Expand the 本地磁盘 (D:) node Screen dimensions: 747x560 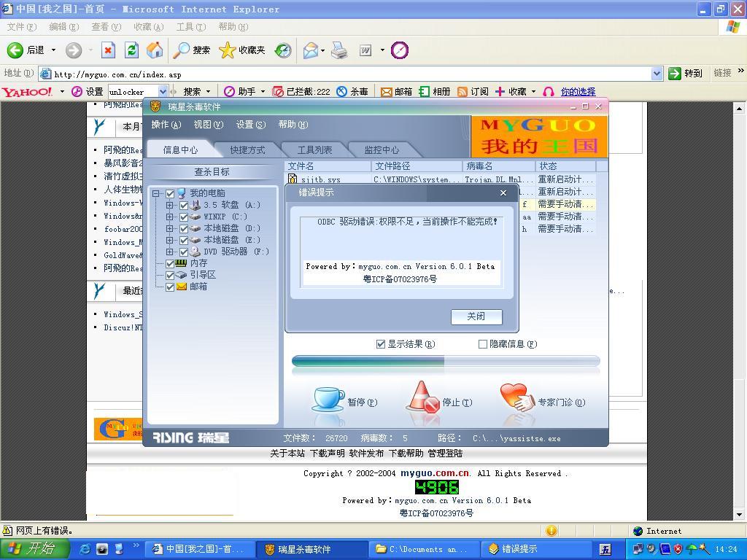pos(169,228)
